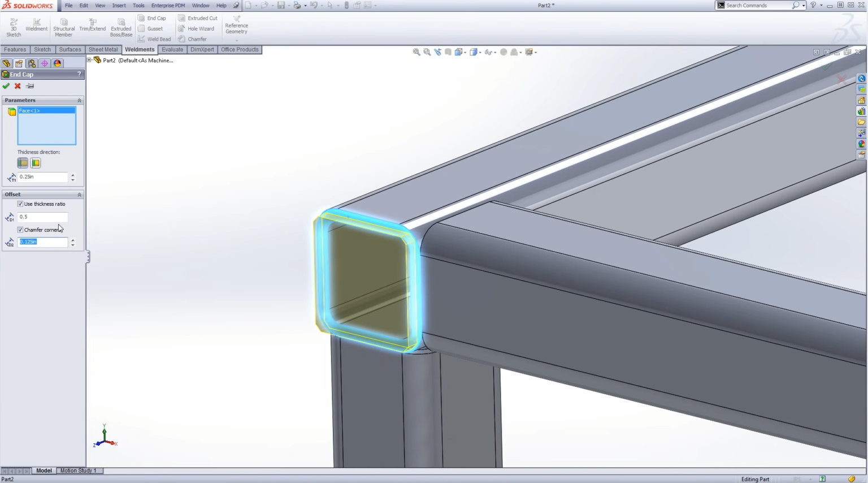The height and width of the screenshot is (483, 868).
Task: Collapse the Offset section
Action: pyautogui.click(x=79, y=195)
